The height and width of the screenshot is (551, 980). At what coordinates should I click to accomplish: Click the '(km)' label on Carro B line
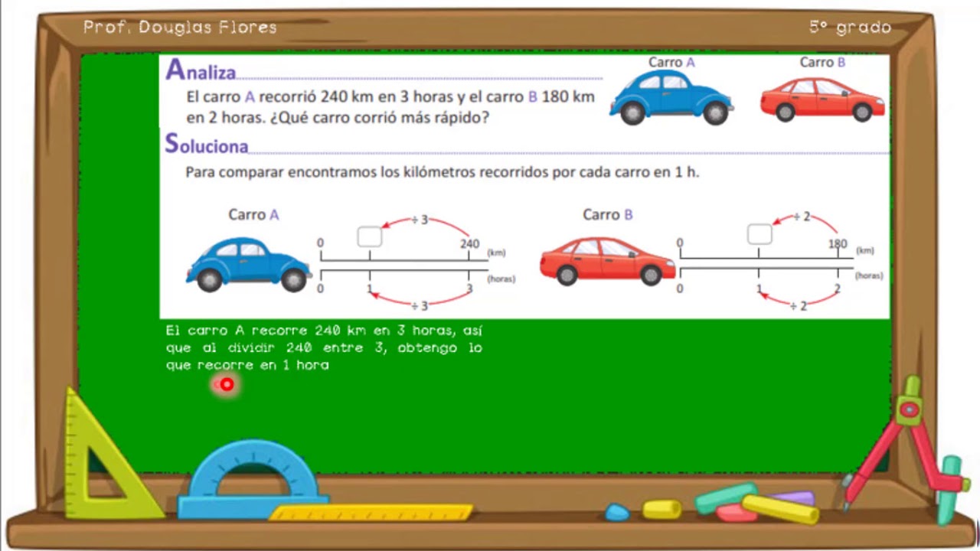[865, 250]
